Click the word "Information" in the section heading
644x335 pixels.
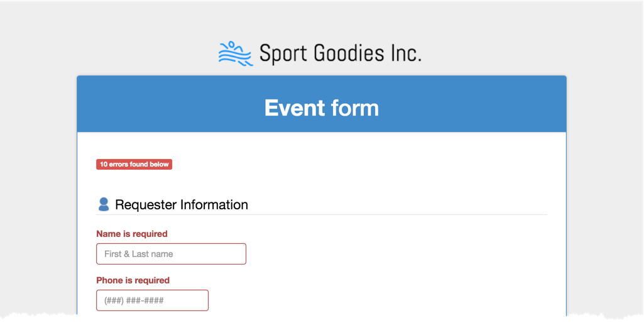pyautogui.click(x=214, y=204)
